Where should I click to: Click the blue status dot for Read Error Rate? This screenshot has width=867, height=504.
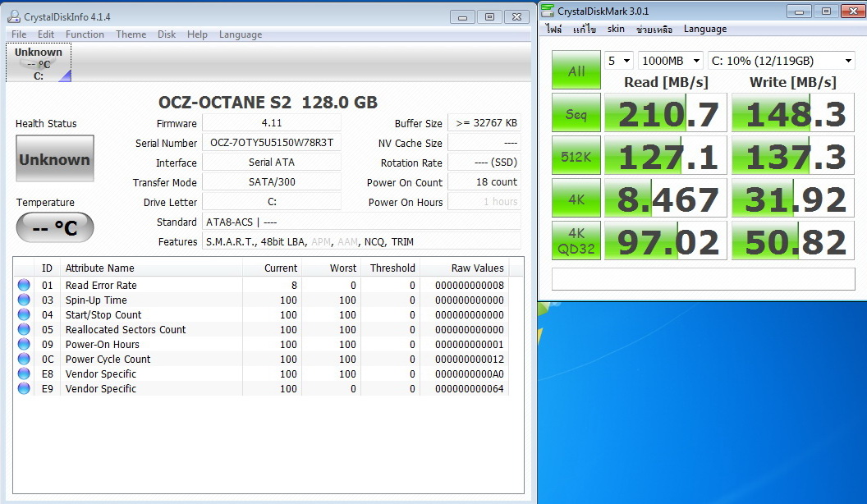(24, 285)
